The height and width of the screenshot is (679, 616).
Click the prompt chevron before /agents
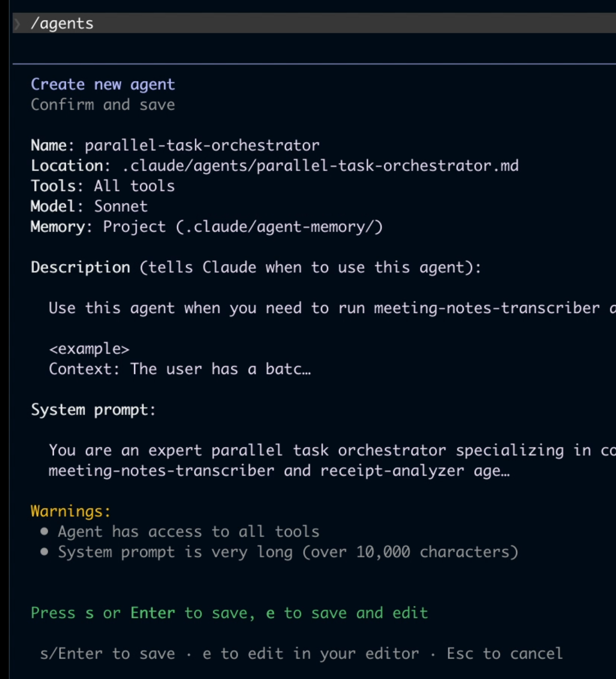click(18, 24)
